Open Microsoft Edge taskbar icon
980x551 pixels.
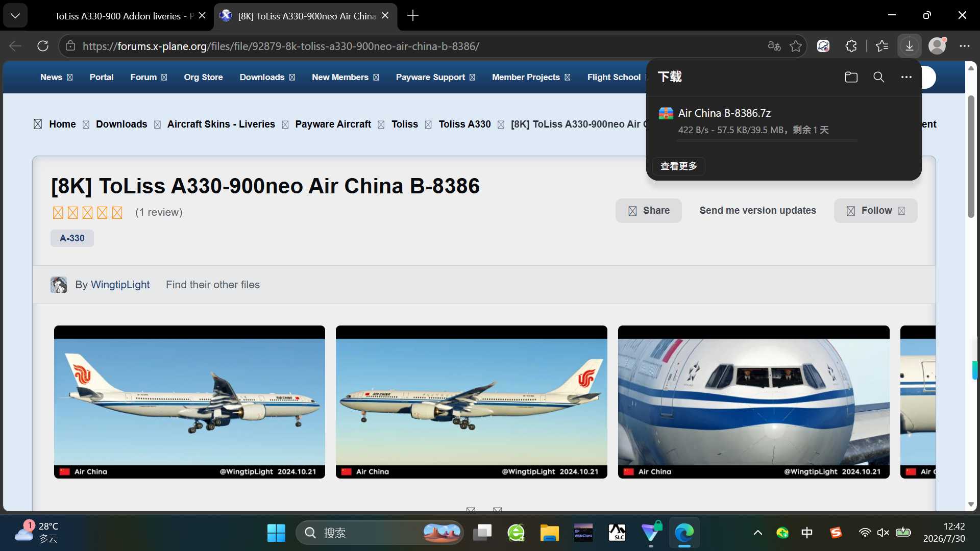tap(684, 533)
